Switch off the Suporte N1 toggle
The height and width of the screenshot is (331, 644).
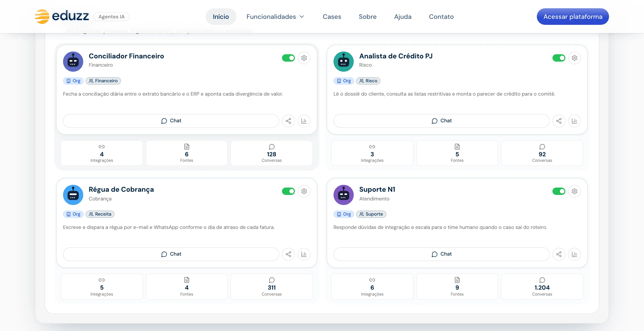559,191
